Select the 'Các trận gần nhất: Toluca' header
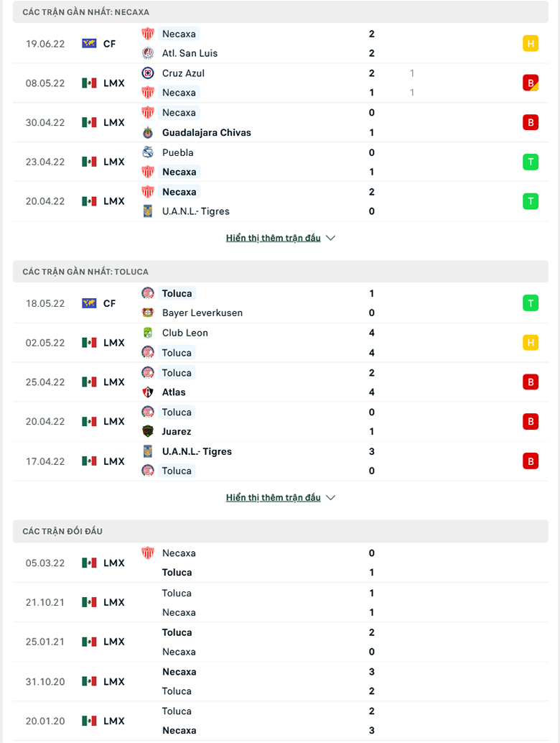This screenshot has width=560, height=743. coord(281,272)
